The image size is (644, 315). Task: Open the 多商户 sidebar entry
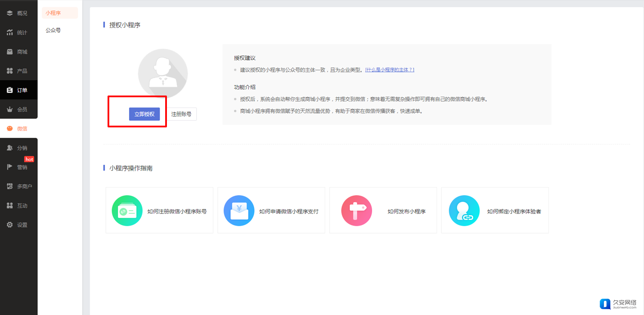[18, 186]
